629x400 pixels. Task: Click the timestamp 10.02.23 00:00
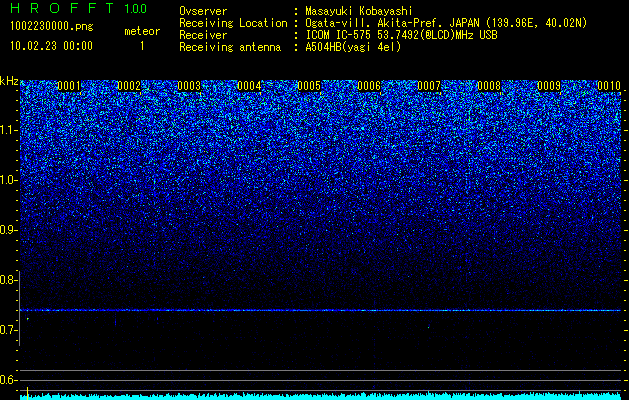(x=51, y=46)
